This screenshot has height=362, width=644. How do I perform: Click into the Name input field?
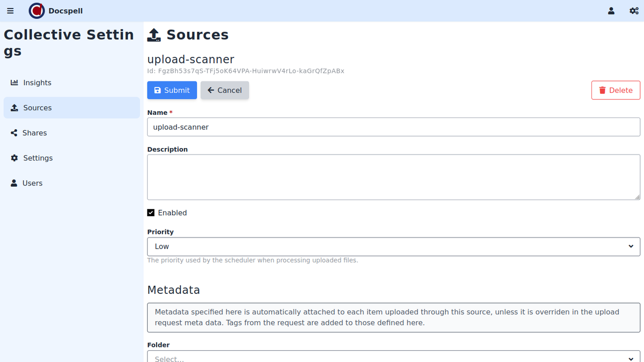[x=393, y=127]
